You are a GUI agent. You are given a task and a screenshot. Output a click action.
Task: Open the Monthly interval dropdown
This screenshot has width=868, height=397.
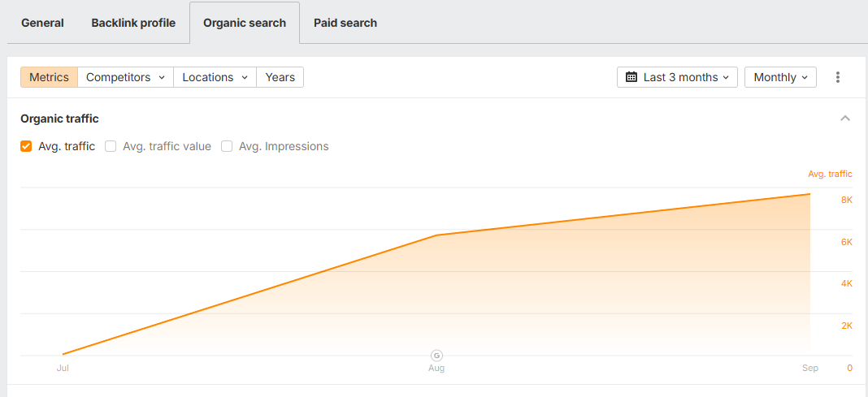(780, 77)
